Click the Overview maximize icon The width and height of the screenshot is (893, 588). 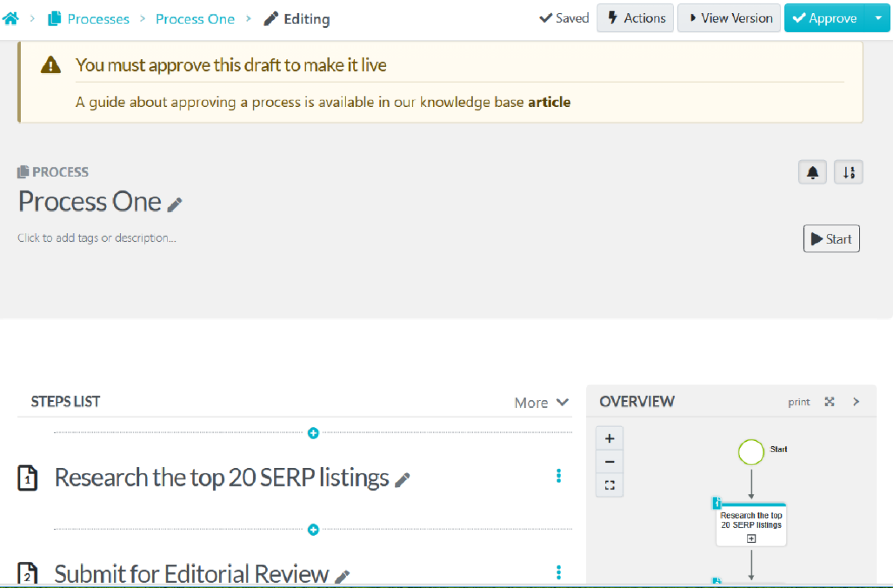pos(829,402)
